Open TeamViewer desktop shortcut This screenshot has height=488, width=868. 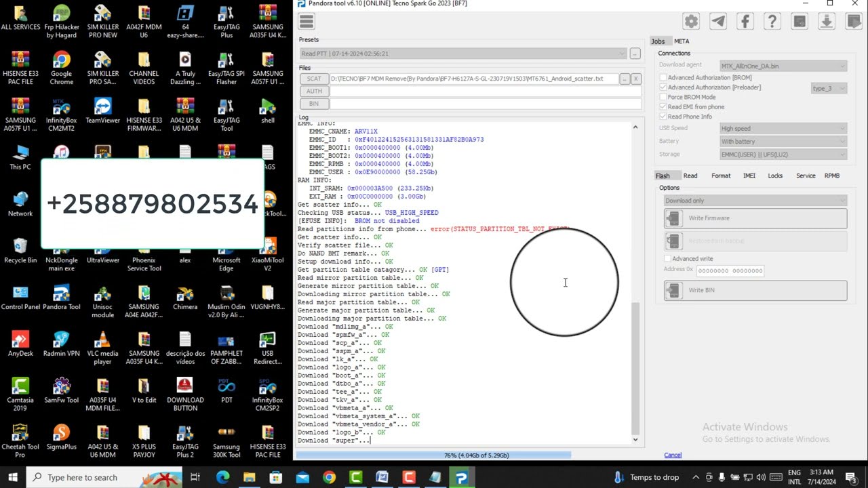102,110
